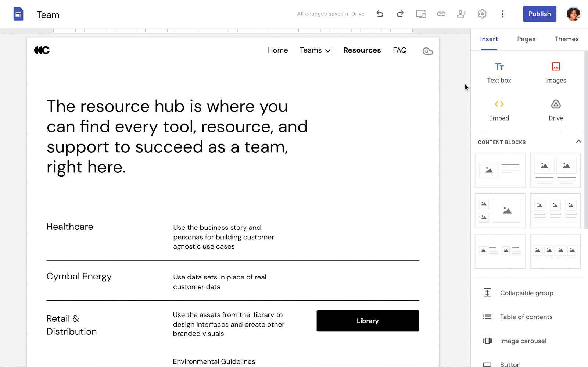Image resolution: width=588 pixels, height=367 pixels.
Task: Switch to the Insert tab
Action: pyautogui.click(x=489, y=39)
